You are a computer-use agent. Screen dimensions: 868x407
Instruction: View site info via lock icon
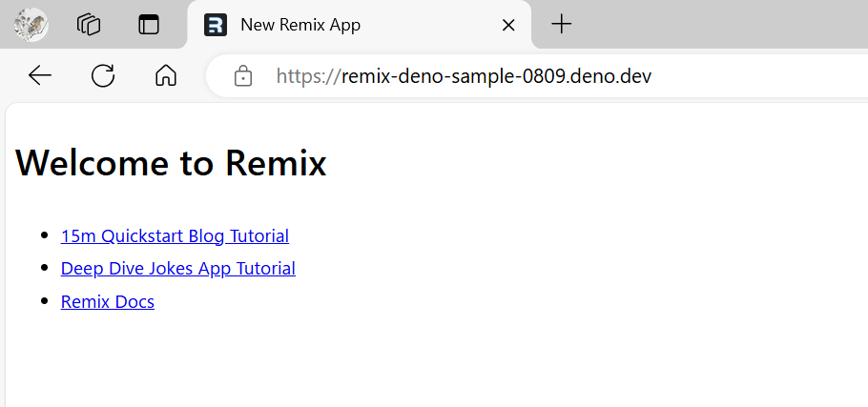pos(243,75)
